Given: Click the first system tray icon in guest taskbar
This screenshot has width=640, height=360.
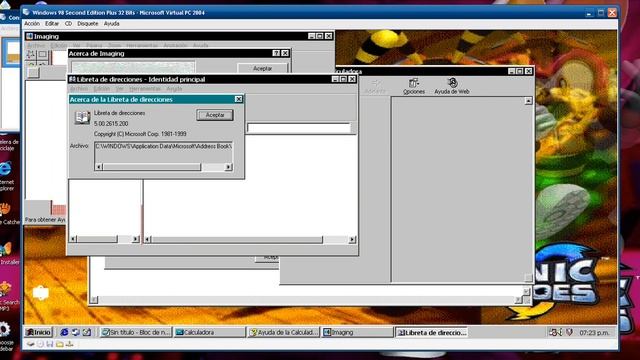Looking at the screenshot, I should pos(555,332).
